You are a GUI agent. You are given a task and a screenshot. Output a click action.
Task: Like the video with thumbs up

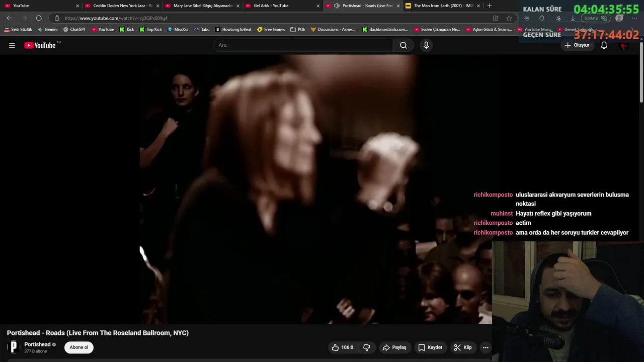tap(343, 347)
